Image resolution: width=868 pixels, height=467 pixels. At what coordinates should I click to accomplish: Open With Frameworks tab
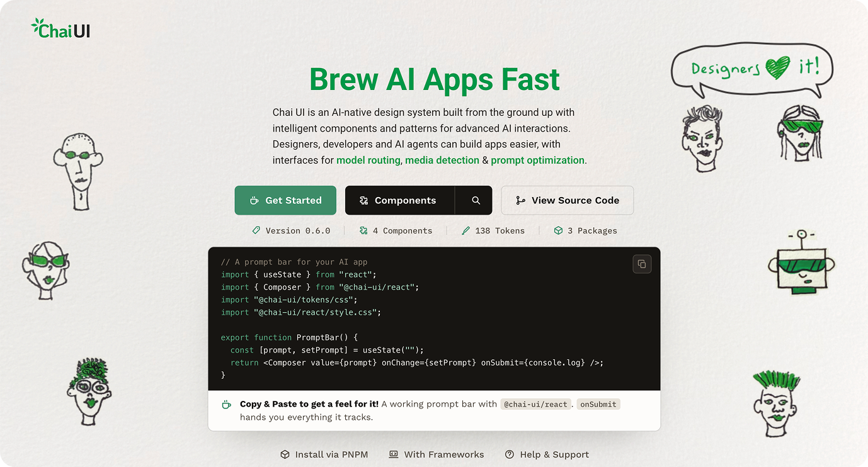(437, 454)
